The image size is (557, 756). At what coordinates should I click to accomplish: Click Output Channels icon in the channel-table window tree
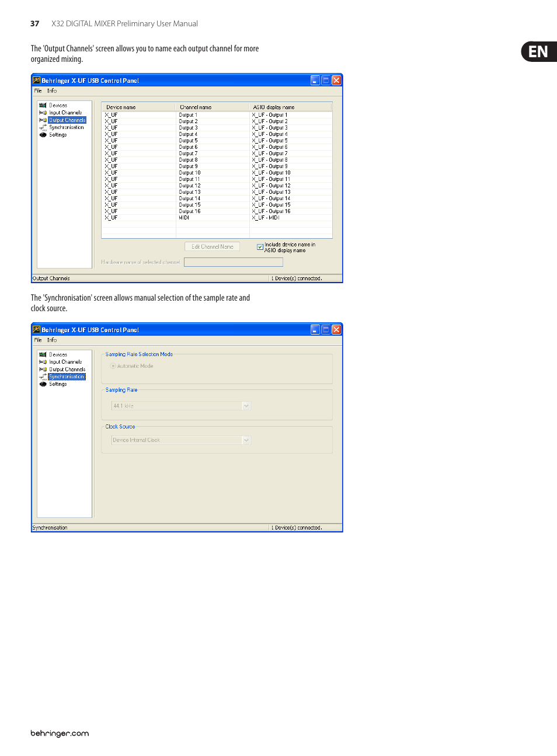pyautogui.click(x=43, y=120)
